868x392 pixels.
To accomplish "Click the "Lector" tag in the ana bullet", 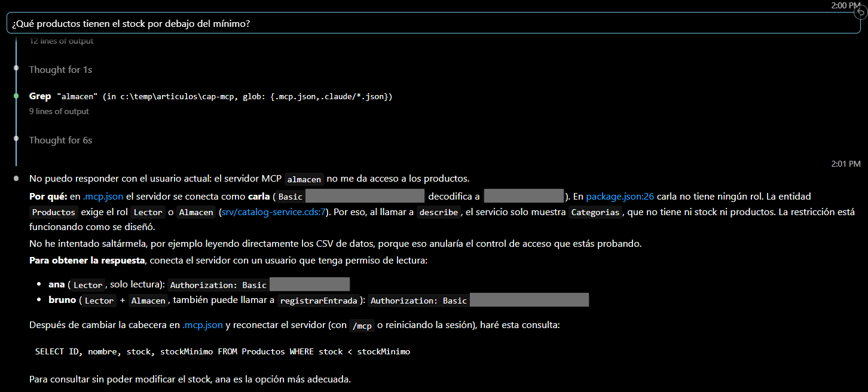I will (x=88, y=285).
